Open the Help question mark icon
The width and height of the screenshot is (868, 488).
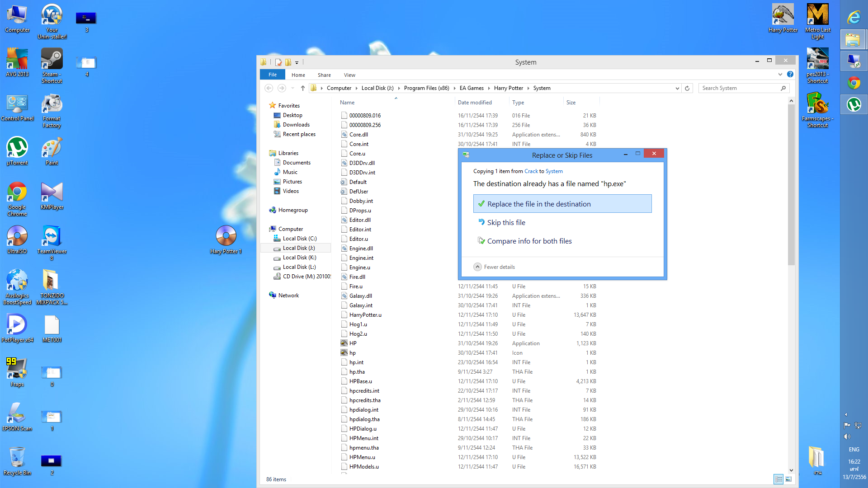tap(790, 74)
